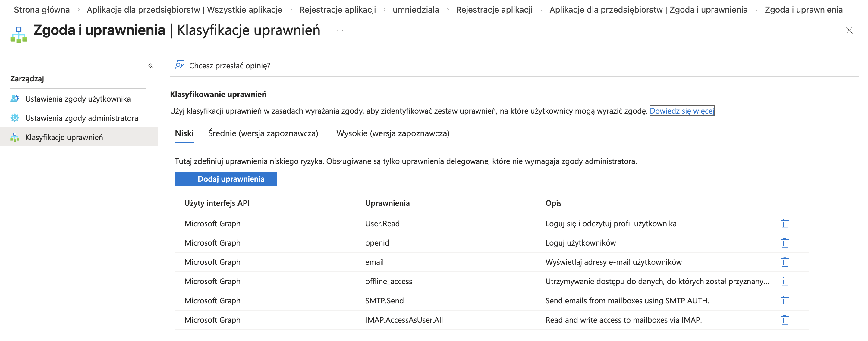Delete the User.Read permission via trash icon

pyautogui.click(x=785, y=223)
